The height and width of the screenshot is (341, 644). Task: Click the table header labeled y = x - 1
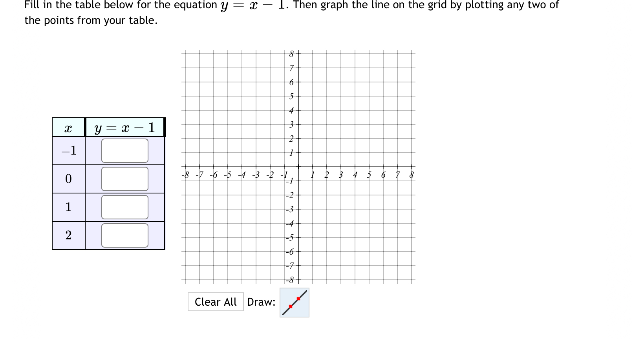124,127
